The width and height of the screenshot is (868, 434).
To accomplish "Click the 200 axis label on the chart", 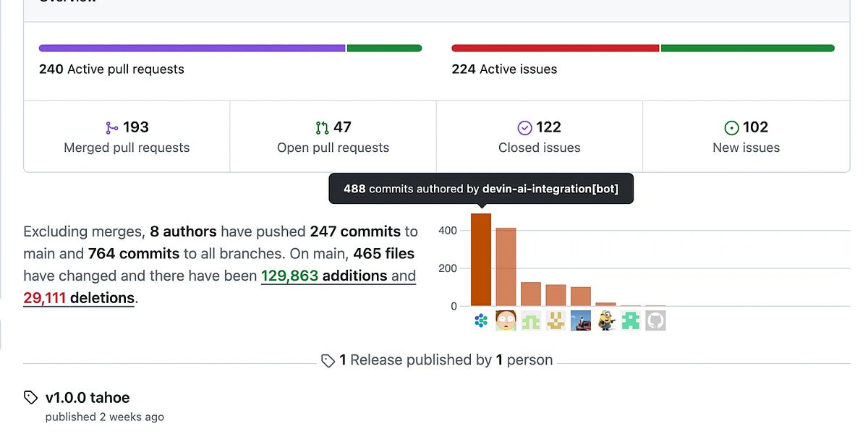I will (x=448, y=268).
